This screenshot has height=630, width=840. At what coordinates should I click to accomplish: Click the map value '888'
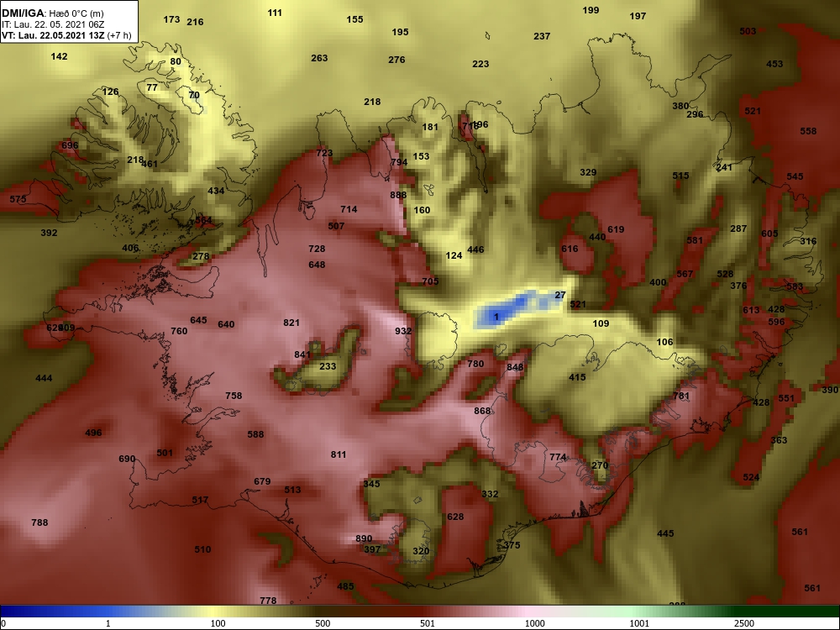(x=398, y=195)
